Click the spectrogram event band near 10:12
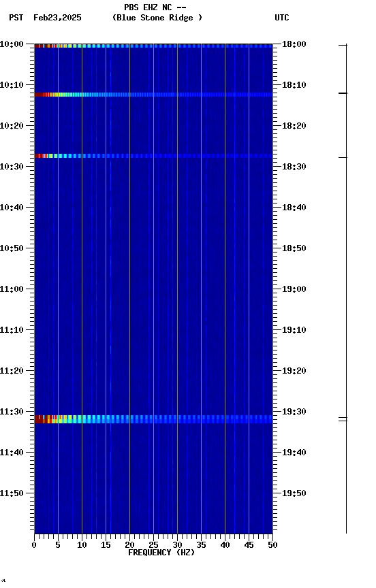This screenshot has height=588, width=376. click(153, 95)
